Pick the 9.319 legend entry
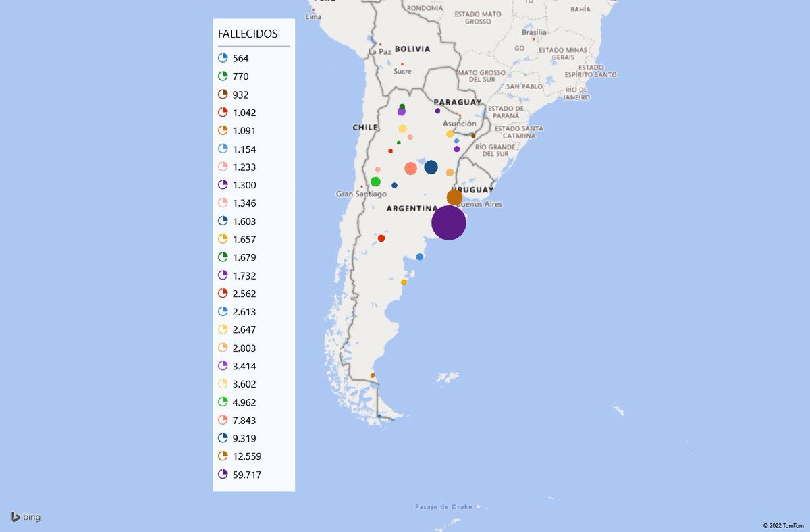810x532 pixels. 237,438
